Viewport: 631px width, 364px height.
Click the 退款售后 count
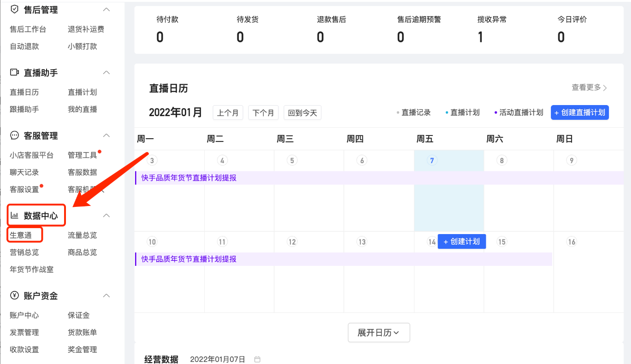(x=320, y=37)
